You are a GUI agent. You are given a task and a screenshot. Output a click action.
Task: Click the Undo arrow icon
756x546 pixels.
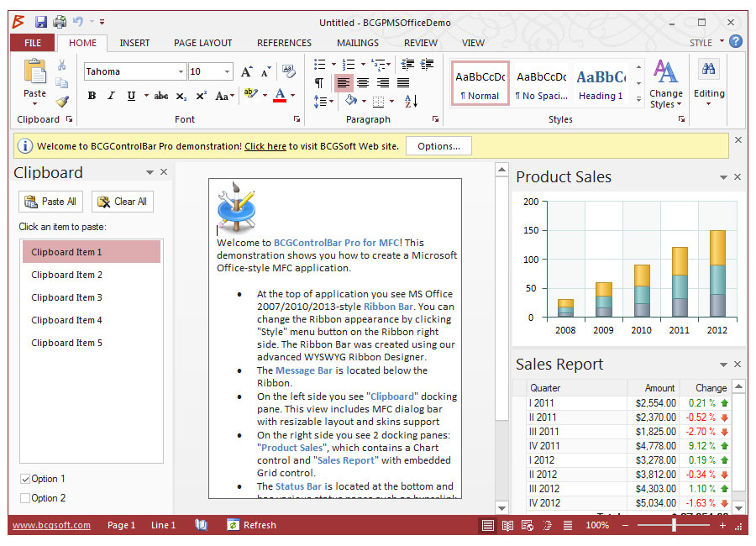click(77, 21)
